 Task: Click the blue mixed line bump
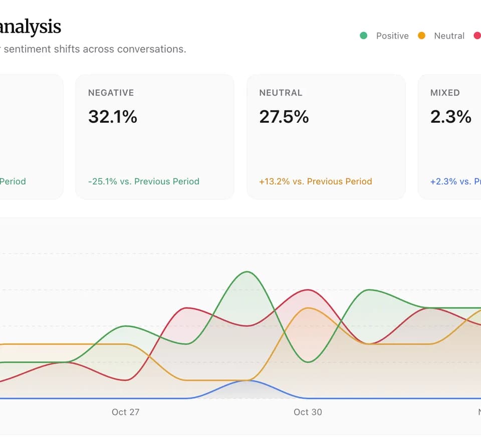[x=247, y=381]
